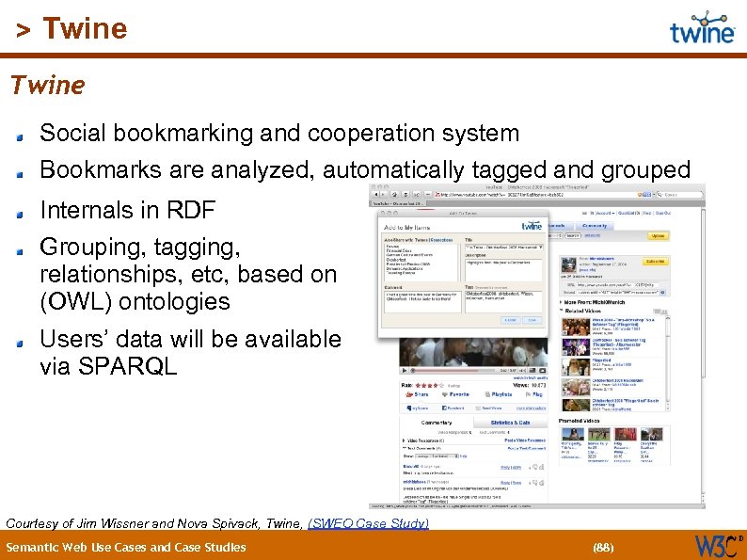
Task: Click the browser page vertical scrollbar
Action: coord(704,355)
